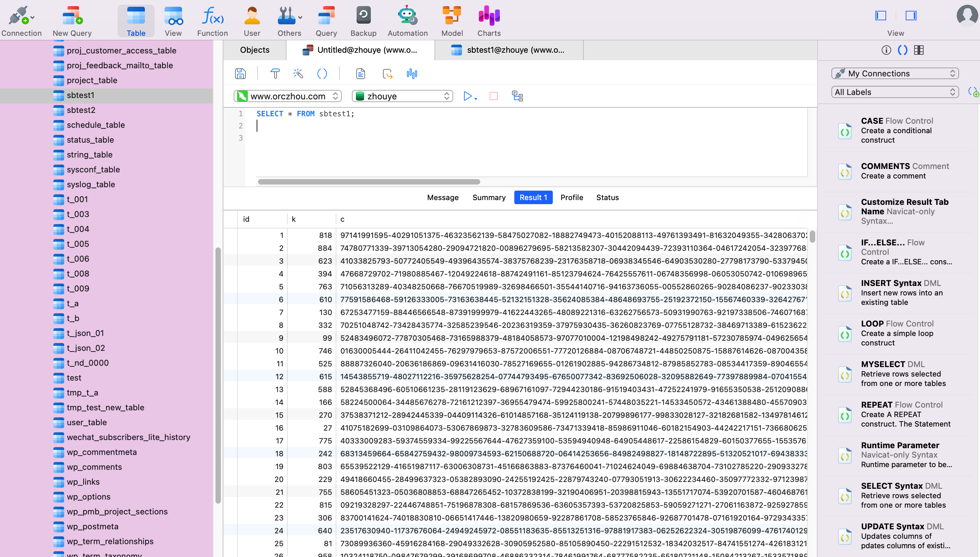Create a New Query from toolbar

point(72,21)
